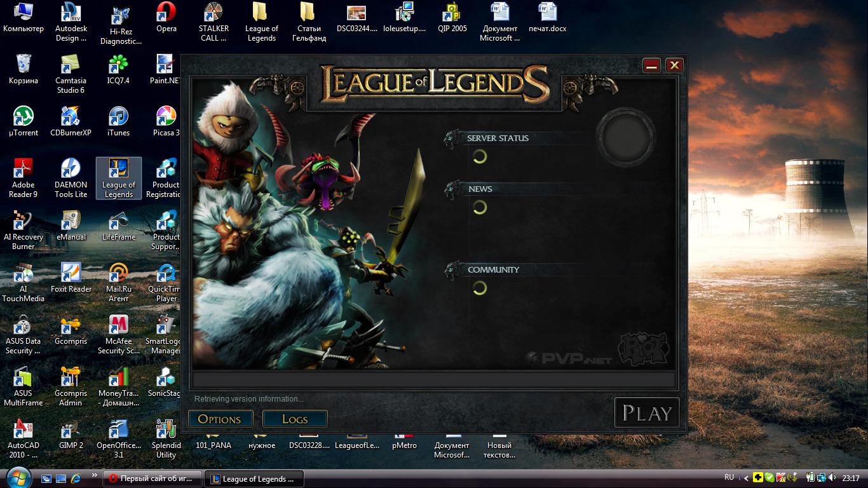Viewport: 868px width, 488px height.
Task: Click the News section header
Action: 480,189
